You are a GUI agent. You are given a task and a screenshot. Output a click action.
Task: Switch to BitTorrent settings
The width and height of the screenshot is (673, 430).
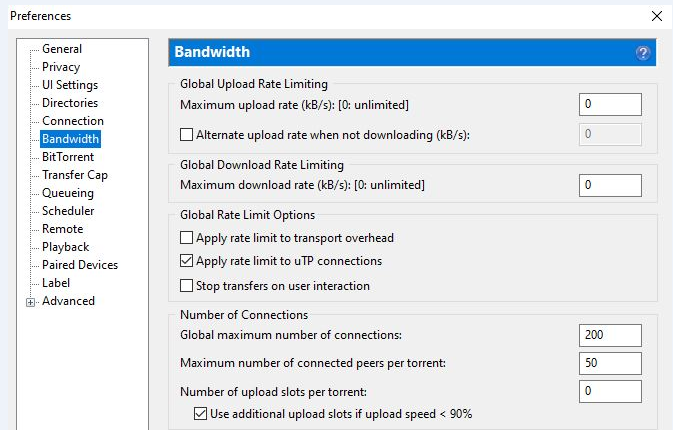click(x=69, y=157)
